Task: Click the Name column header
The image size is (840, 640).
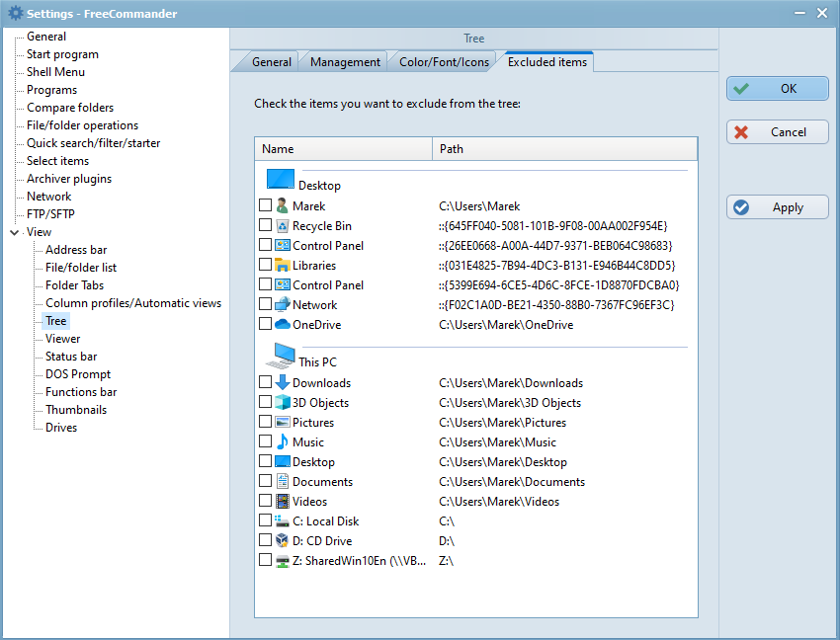Action: point(343,149)
